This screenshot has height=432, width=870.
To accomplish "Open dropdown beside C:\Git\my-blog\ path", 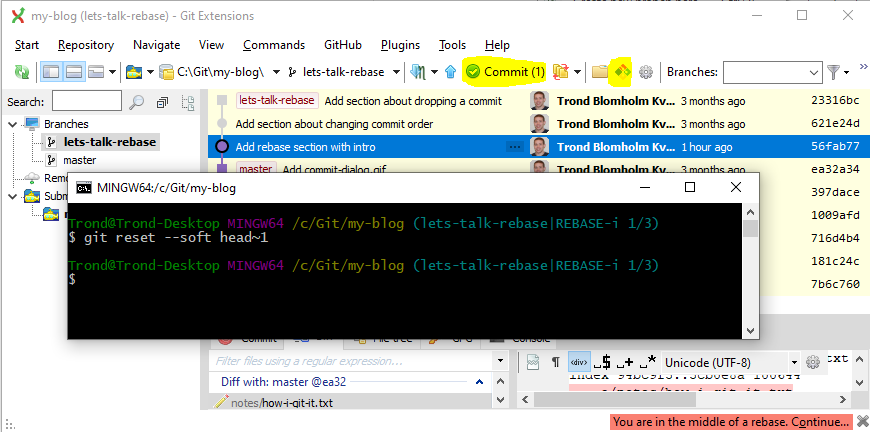I will click(x=276, y=72).
